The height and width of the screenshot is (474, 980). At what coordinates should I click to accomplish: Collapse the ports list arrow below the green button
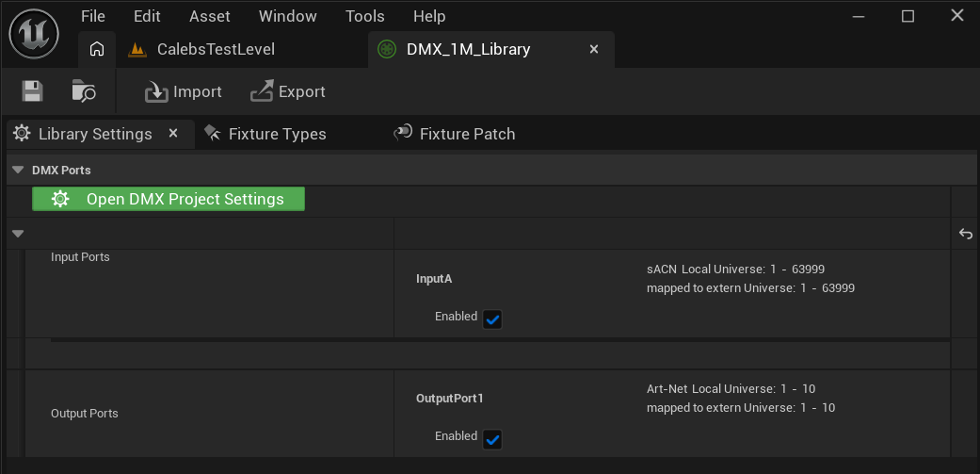click(x=18, y=234)
